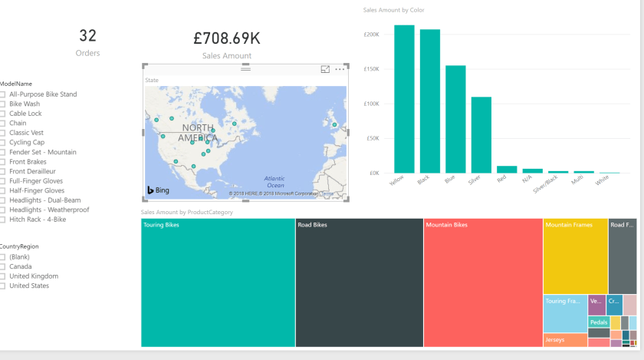The width and height of the screenshot is (644, 360).
Task: Click the map visual's top-left corner handle
Action: click(x=143, y=65)
